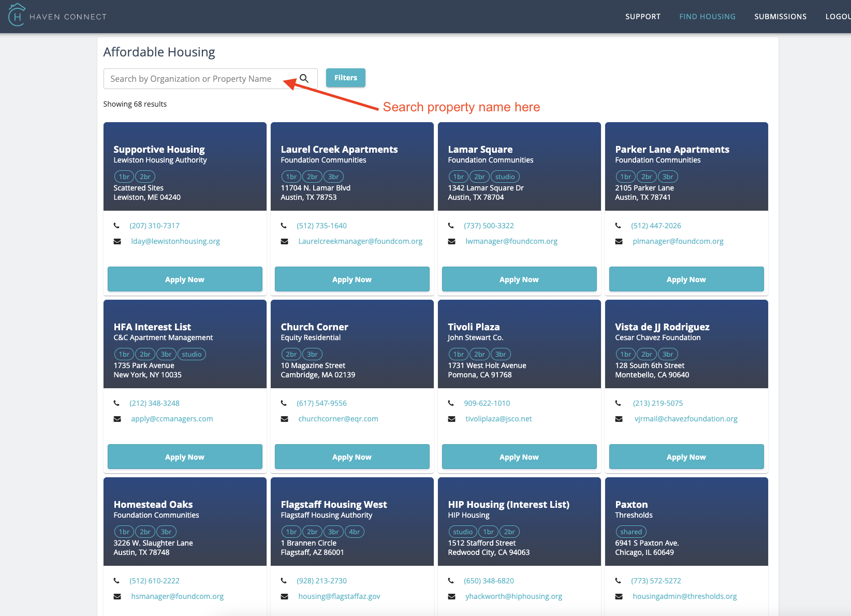This screenshot has width=851, height=616.
Task: Click studio tag on HFA Interest List card
Action: coord(192,354)
